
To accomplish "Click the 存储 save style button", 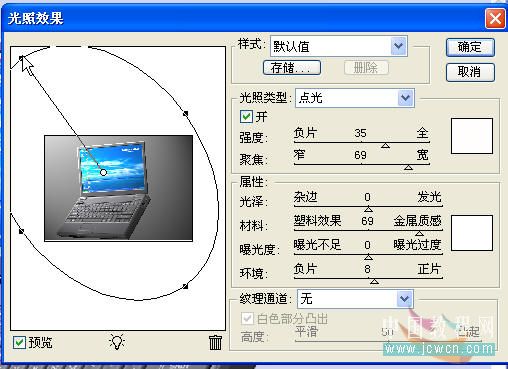I will [292, 68].
